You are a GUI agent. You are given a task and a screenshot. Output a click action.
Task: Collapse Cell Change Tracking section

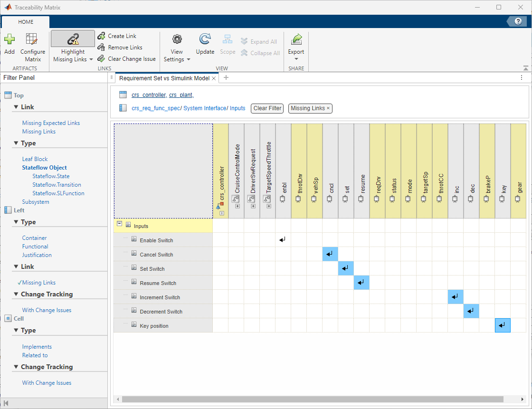pyautogui.click(x=16, y=367)
